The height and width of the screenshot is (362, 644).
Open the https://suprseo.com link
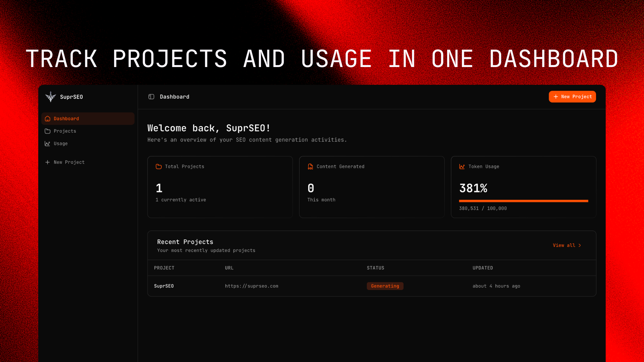tap(252, 286)
